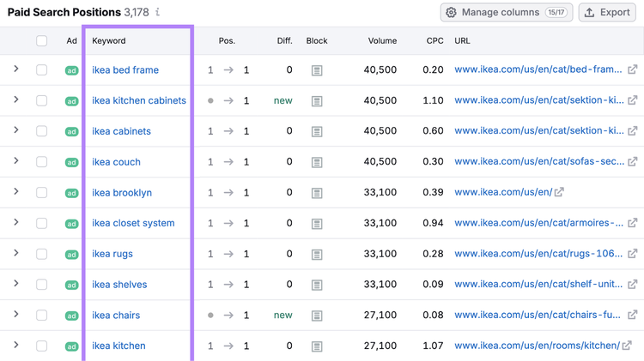Select checkbox for ikea kitchen cabinets row

pos(41,100)
